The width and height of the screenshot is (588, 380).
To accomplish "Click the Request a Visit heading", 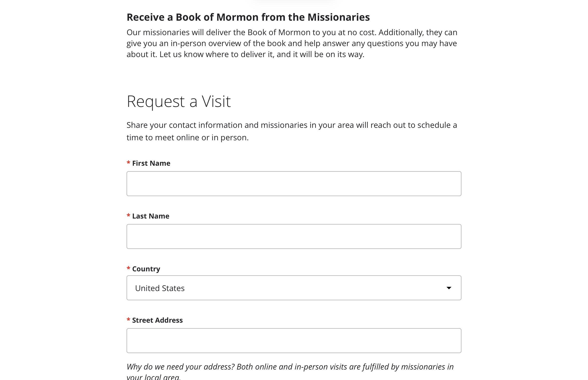I will [179, 102].
